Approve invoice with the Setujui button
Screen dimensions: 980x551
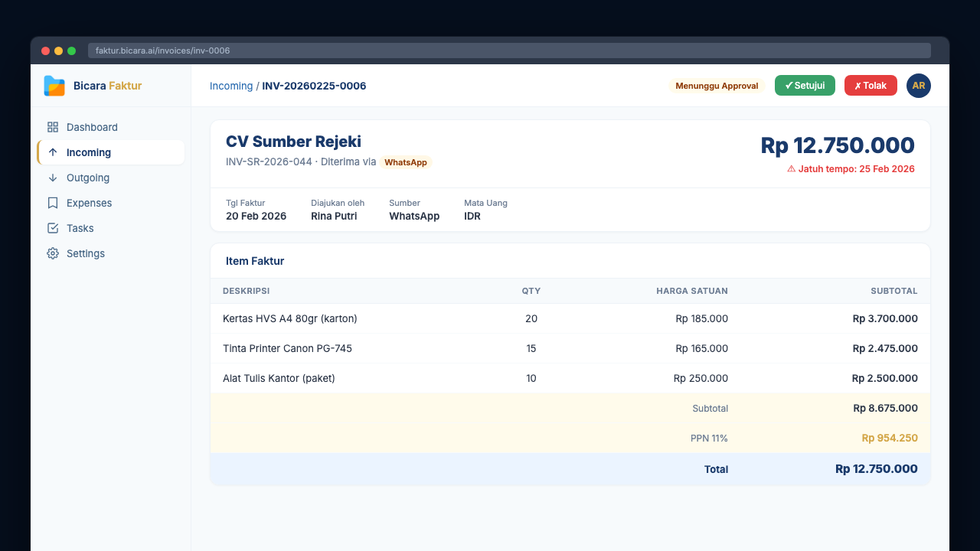tap(805, 86)
